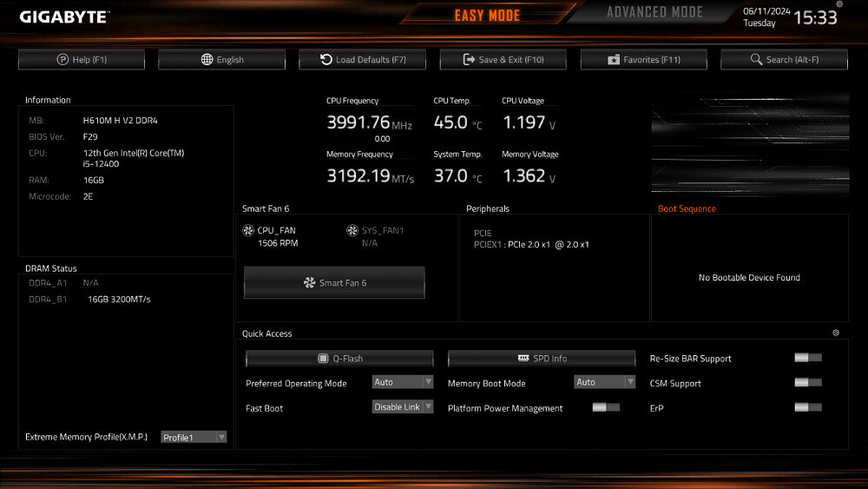Click the Microcode value 2E

tap(88, 196)
